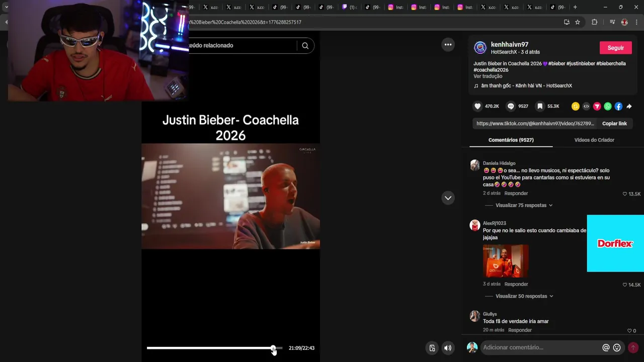This screenshot has height=362, width=644.
Task: Click Ver tradução
Action: point(488,76)
